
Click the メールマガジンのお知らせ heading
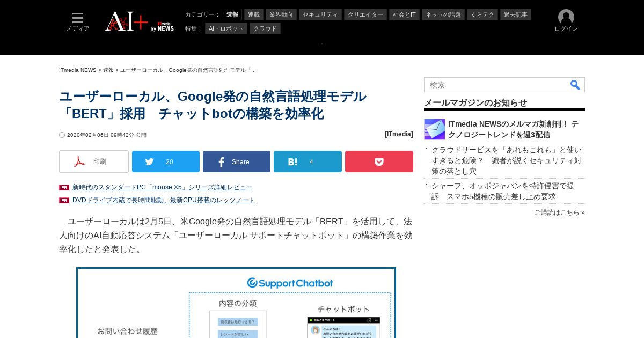475,102
